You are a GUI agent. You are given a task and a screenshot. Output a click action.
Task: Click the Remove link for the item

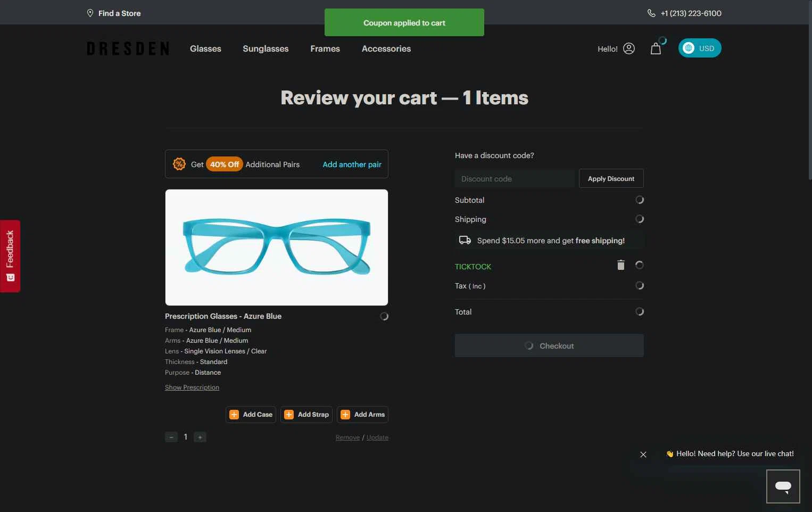point(347,437)
